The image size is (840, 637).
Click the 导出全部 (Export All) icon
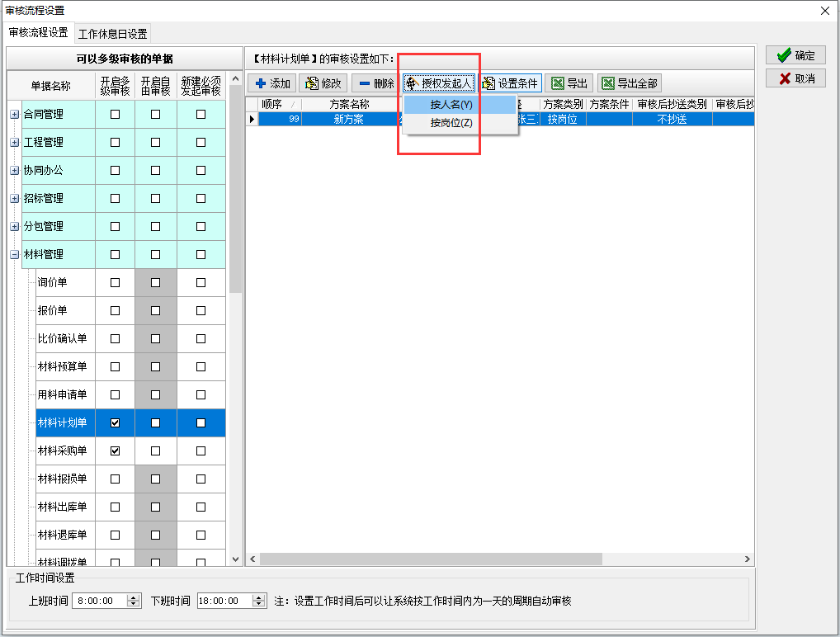pos(604,83)
